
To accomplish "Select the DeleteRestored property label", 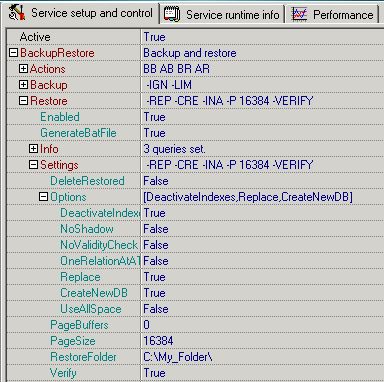I will coord(87,181).
